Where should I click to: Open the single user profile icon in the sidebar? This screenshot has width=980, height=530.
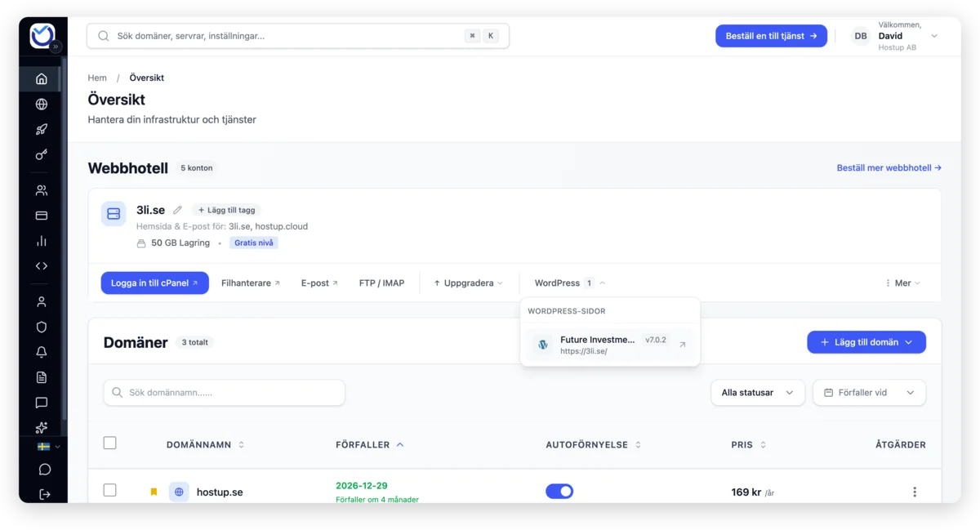click(x=42, y=301)
